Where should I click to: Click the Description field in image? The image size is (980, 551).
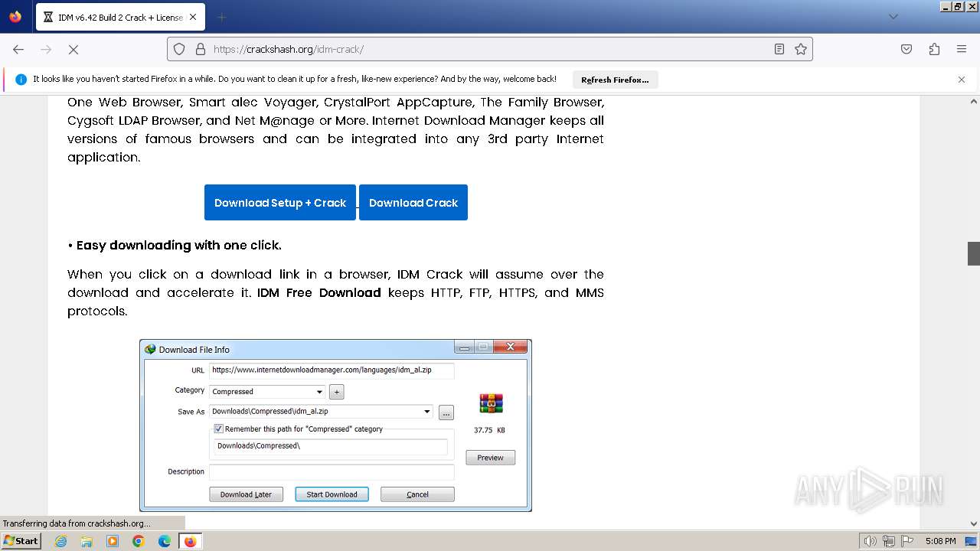(x=332, y=472)
